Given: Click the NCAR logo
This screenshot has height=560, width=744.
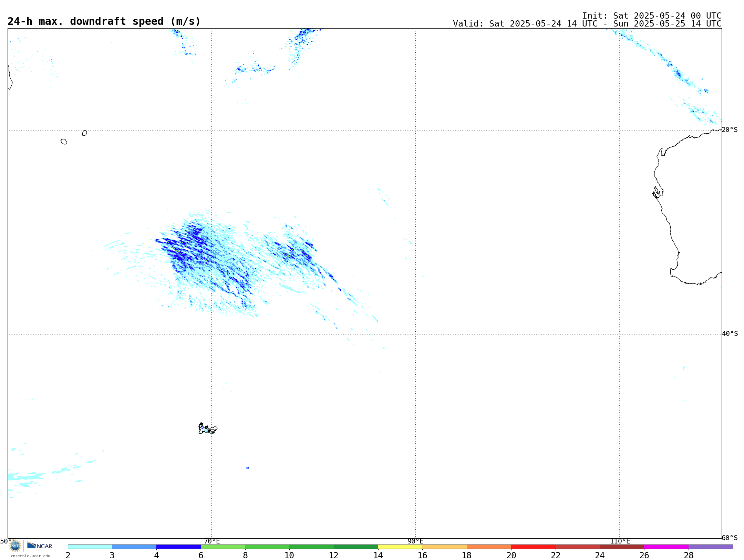Looking at the screenshot, I should (x=40, y=546).
